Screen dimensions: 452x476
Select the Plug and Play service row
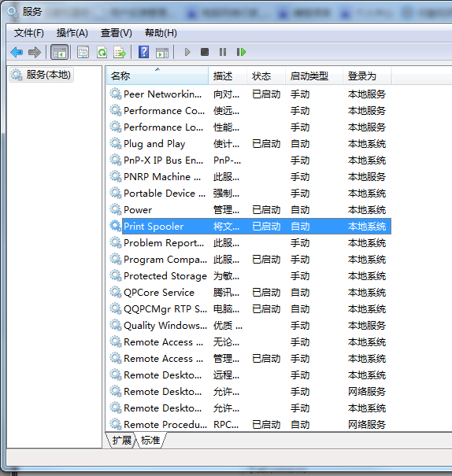(x=250, y=144)
